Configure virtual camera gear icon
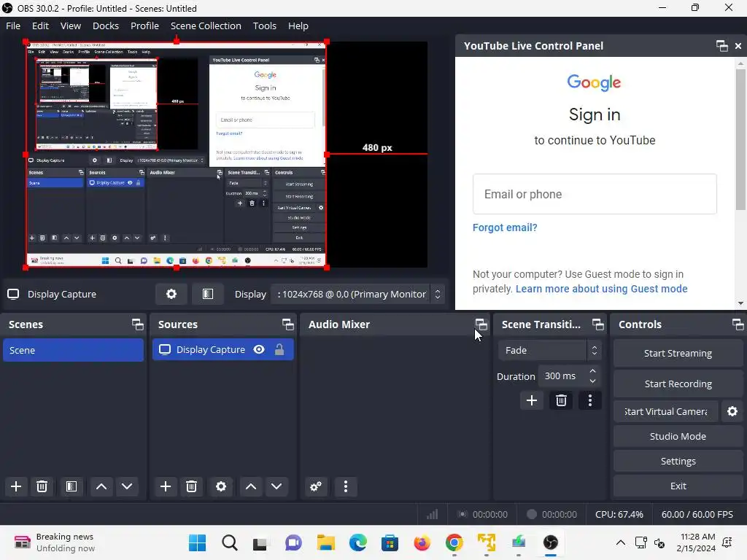The height and width of the screenshot is (560, 747). point(732,411)
